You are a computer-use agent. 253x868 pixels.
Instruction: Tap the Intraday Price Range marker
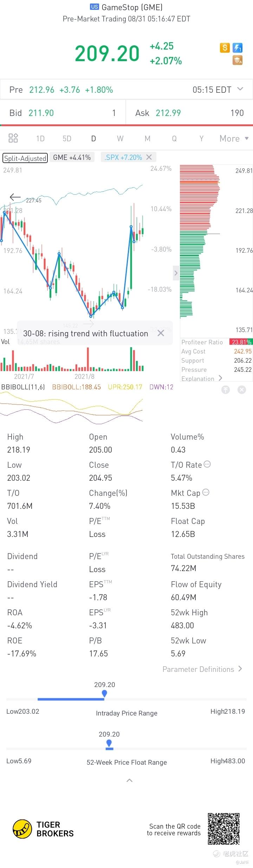click(104, 693)
